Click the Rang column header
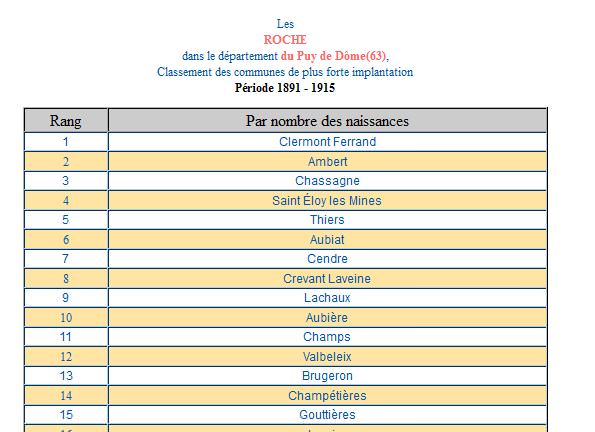595x432 pixels. point(66,121)
